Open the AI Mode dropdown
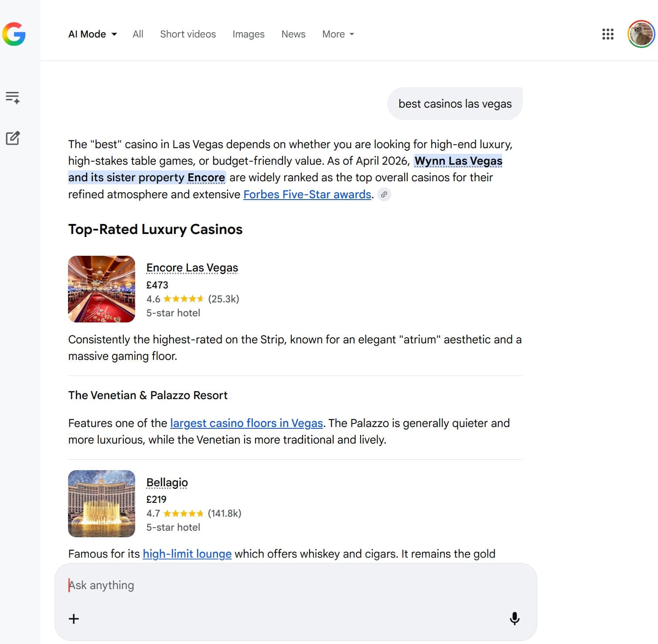 (92, 34)
